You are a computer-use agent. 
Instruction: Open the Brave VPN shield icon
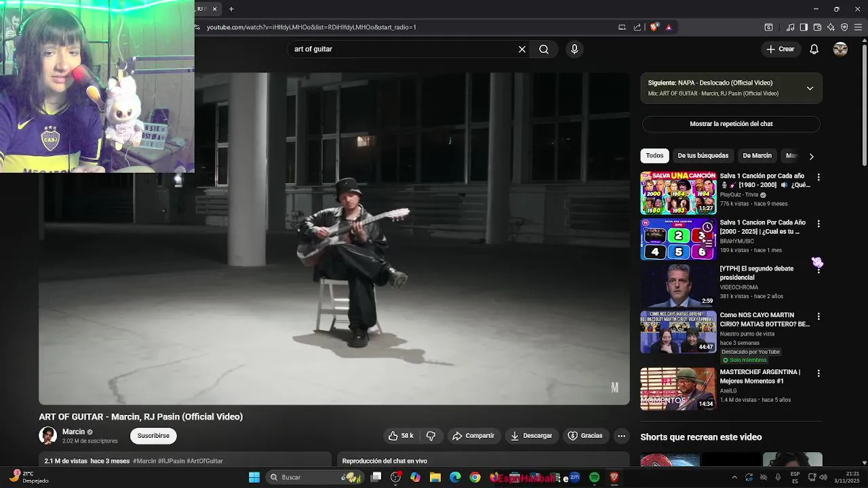844,27
